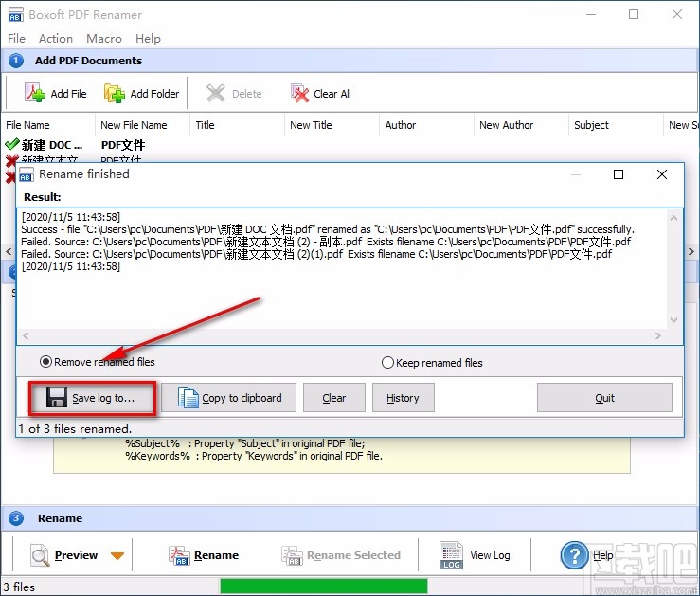Viewport: 700px width, 596px height.
Task: Open the Help menu
Action: [x=148, y=39]
